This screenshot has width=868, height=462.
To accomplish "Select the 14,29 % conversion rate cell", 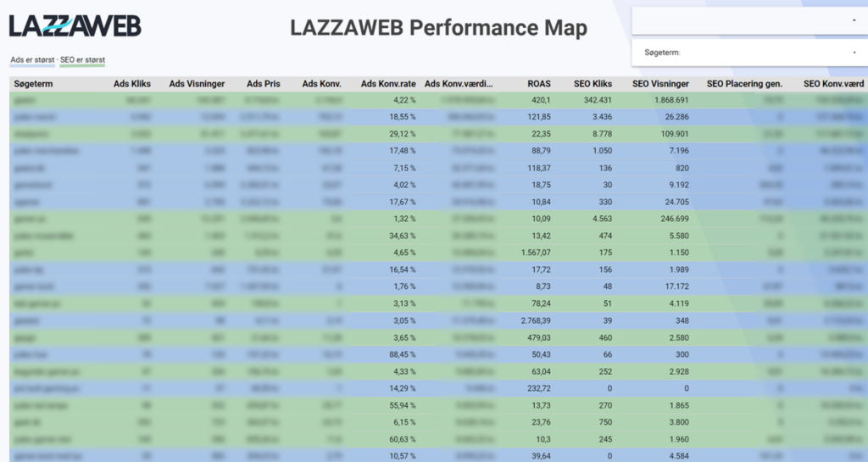I will [x=402, y=388].
